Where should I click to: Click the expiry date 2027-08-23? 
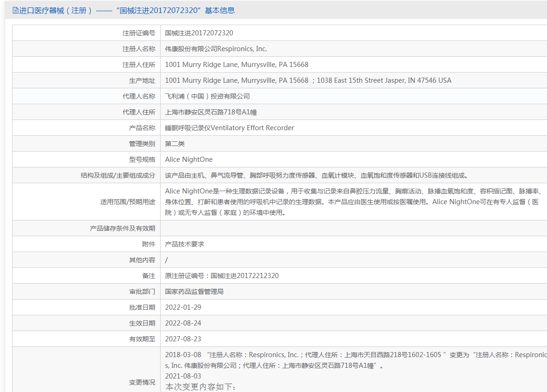point(183,339)
